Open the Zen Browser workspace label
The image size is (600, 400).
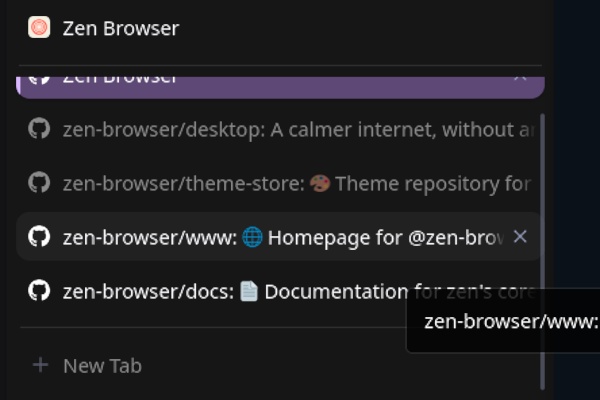pos(121,28)
